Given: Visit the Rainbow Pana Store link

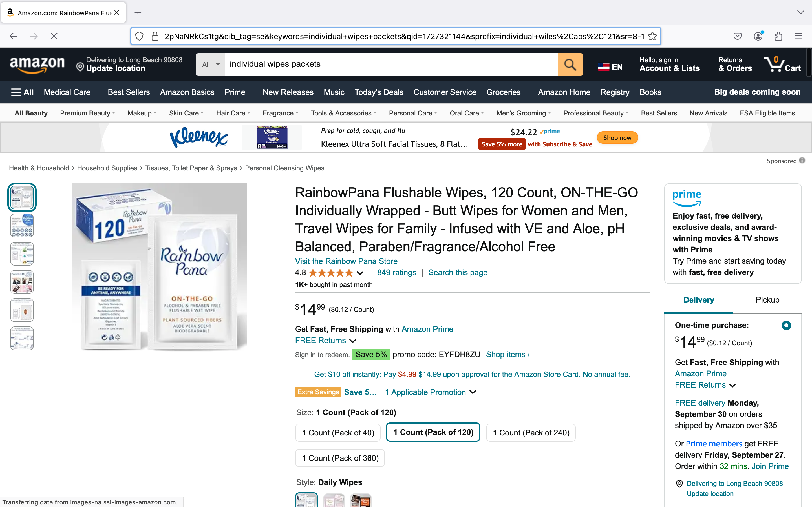Looking at the screenshot, I should pyautogui.click(x=346, y=261).
